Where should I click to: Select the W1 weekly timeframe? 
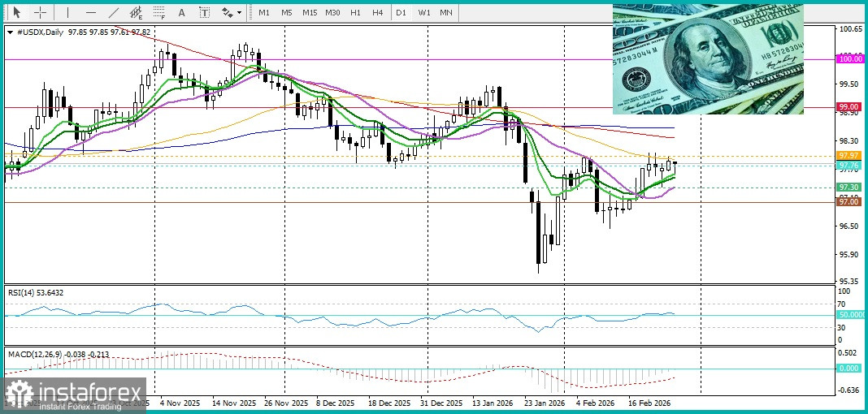pyautogui.click(x=423, y=13)
